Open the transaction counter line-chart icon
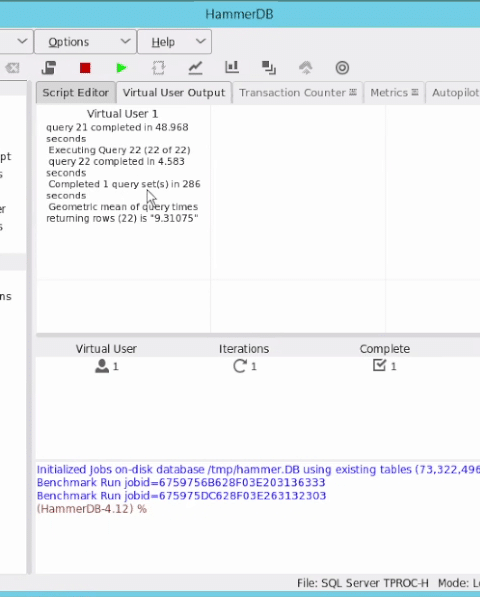Screen dimensions: 480x597 pos(195,68)
